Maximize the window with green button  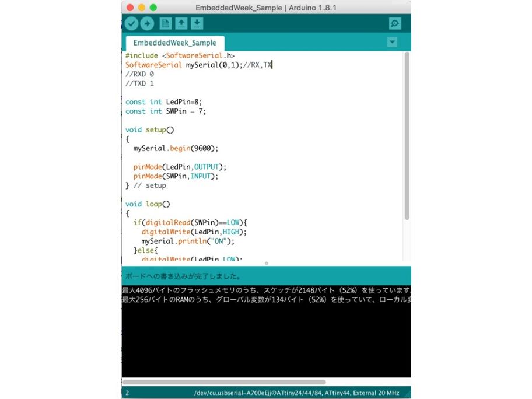coord(153,8)
